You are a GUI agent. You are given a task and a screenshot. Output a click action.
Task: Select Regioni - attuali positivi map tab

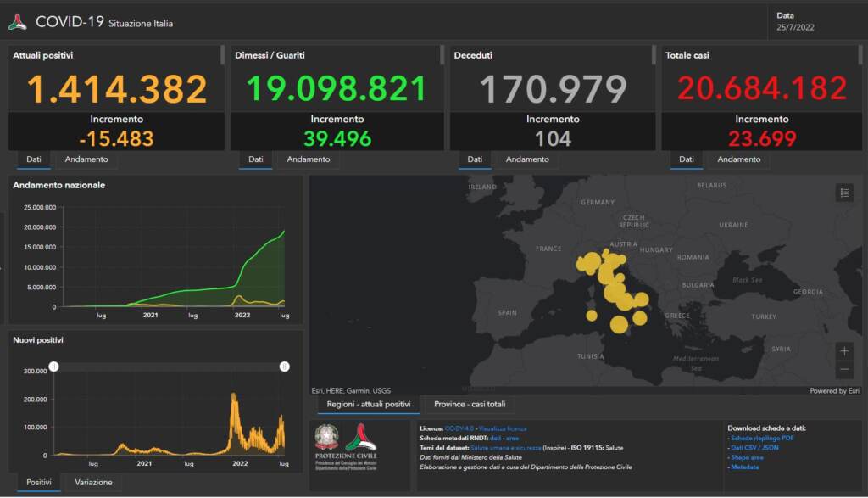tap(368, 405)
